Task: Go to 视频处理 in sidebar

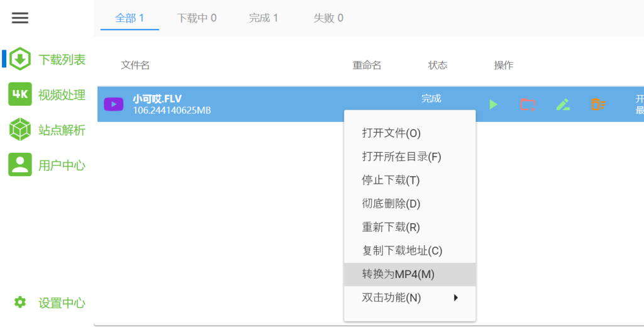Action: tap(62, 95)
